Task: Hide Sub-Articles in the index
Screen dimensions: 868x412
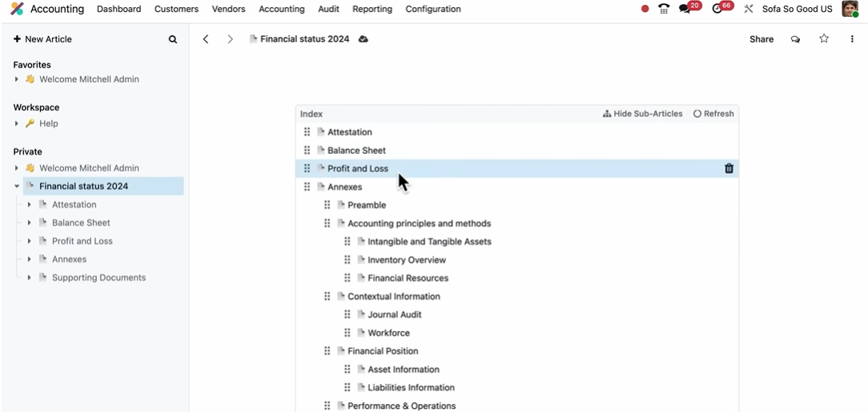Action: coord(642,114)
